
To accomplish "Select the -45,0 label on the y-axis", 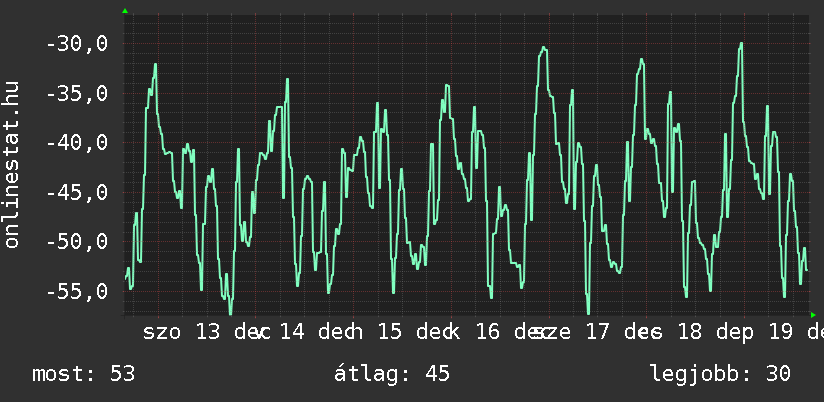I will [x=78, y=193].
